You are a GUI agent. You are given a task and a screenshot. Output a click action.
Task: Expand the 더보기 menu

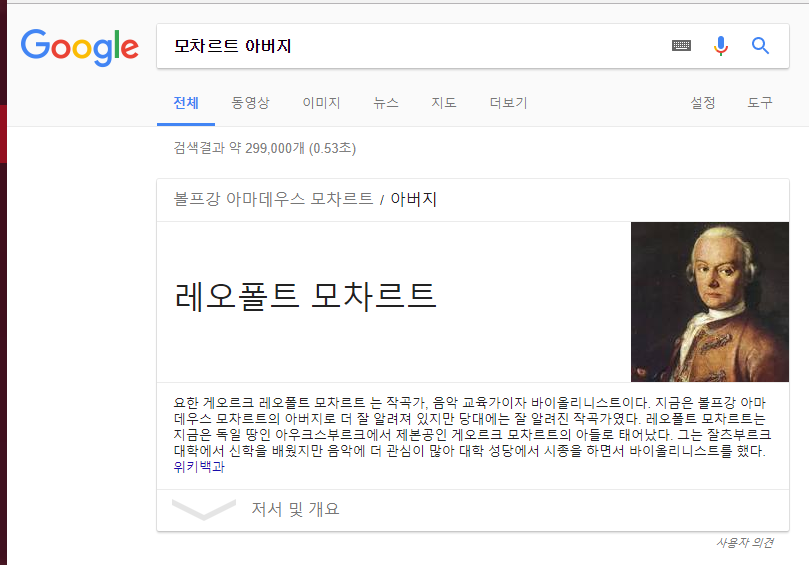point(508,103)
